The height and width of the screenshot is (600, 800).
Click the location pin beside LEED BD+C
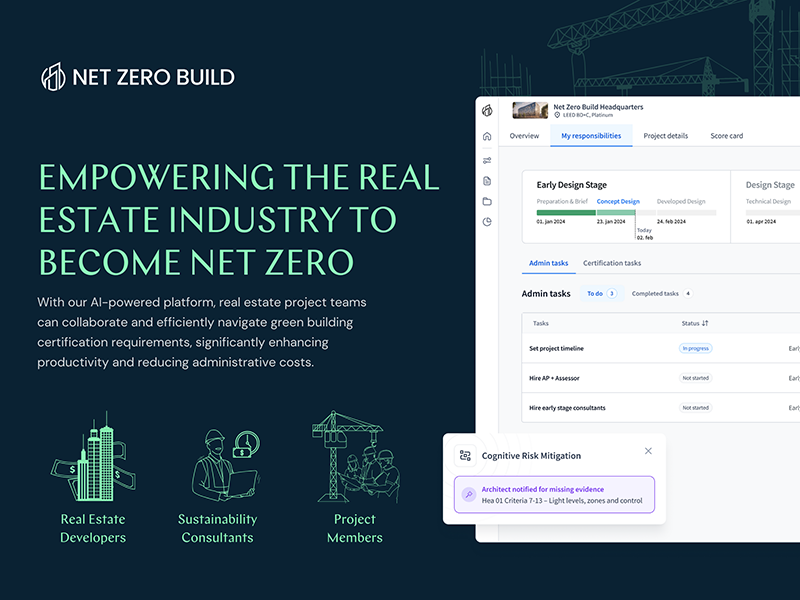[x=557, y=115]
